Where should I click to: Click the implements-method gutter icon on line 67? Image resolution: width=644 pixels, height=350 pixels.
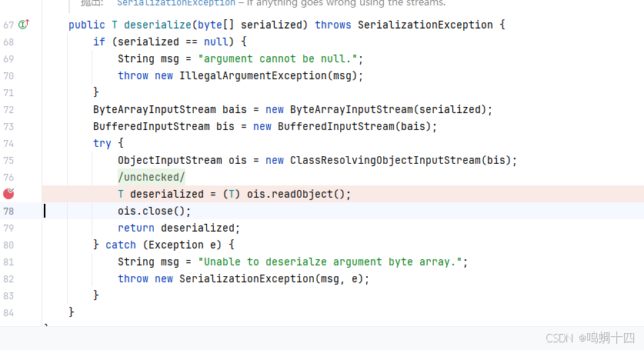(x=24, y=25)
